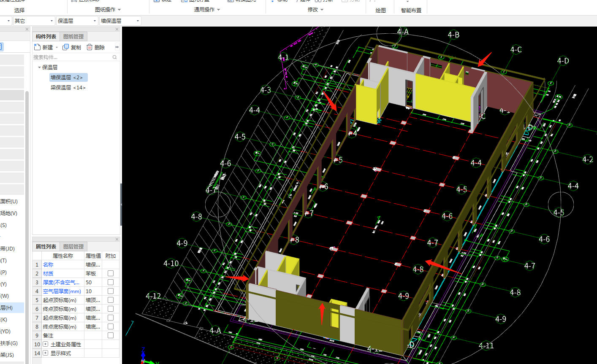
Task: Select 梁保温层 <14> in component tree
Action: click(x=68, y=88)
